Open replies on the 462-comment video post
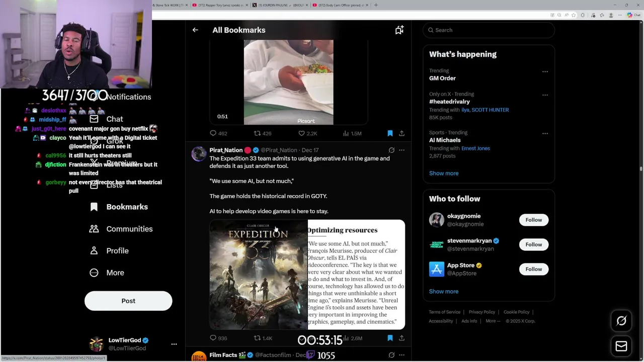Image resolution: width=644 pixels, height=362 pixels. (218, 133)
